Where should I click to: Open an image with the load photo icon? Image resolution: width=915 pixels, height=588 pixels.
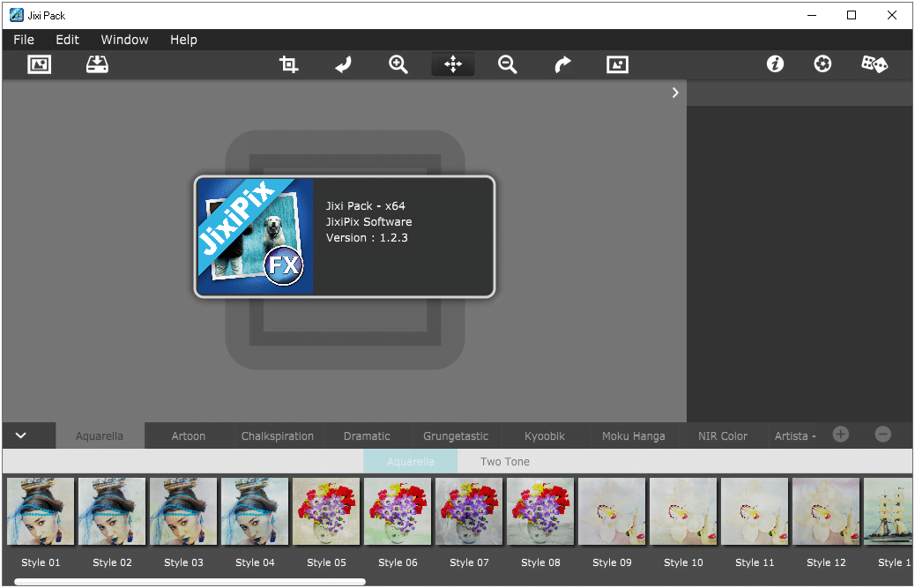(x=39, y=64)
